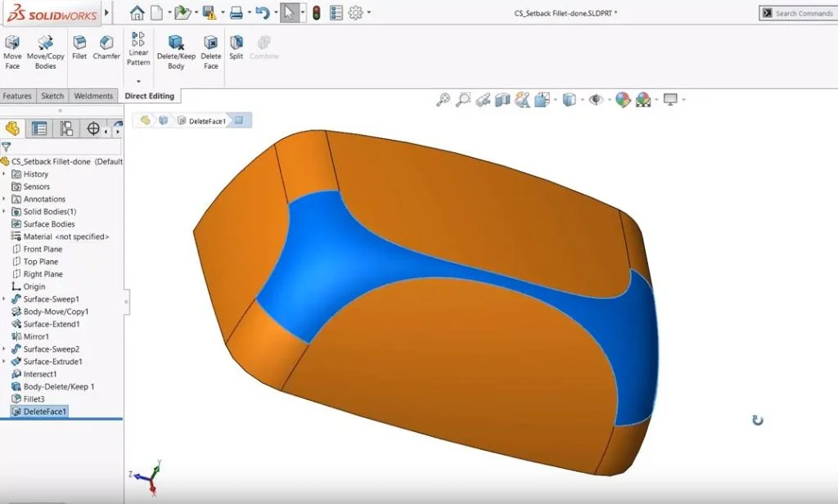Expand the Solid Bodies folder
Image resolution: width=838 pixels, height=504 pixels.
5,211
